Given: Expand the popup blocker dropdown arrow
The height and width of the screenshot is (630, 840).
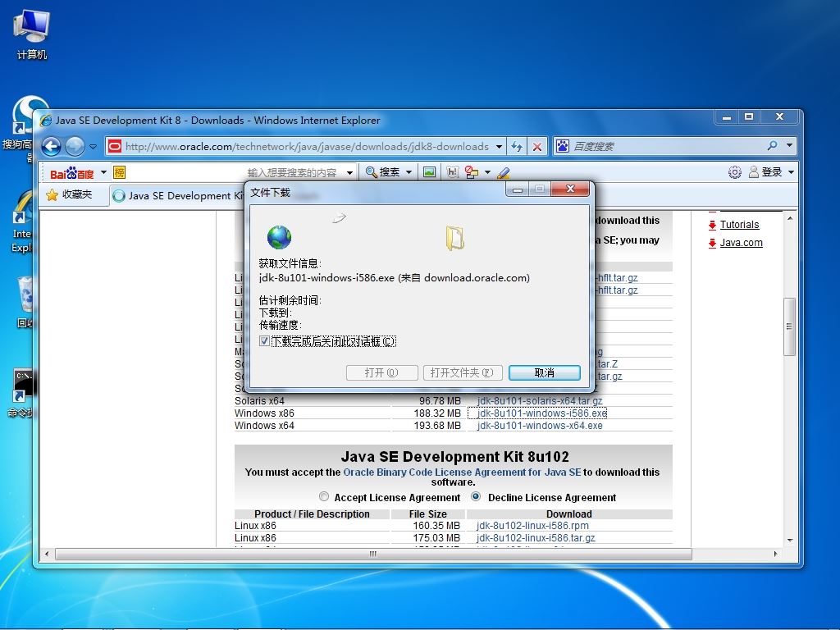Looking at the screenshot, I should (487, 172).
